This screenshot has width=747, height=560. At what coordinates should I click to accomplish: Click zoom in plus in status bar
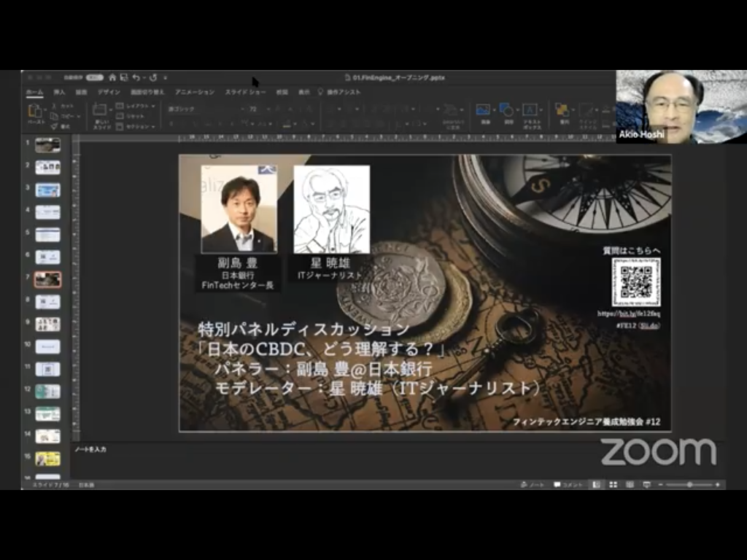tap(718, 484)
